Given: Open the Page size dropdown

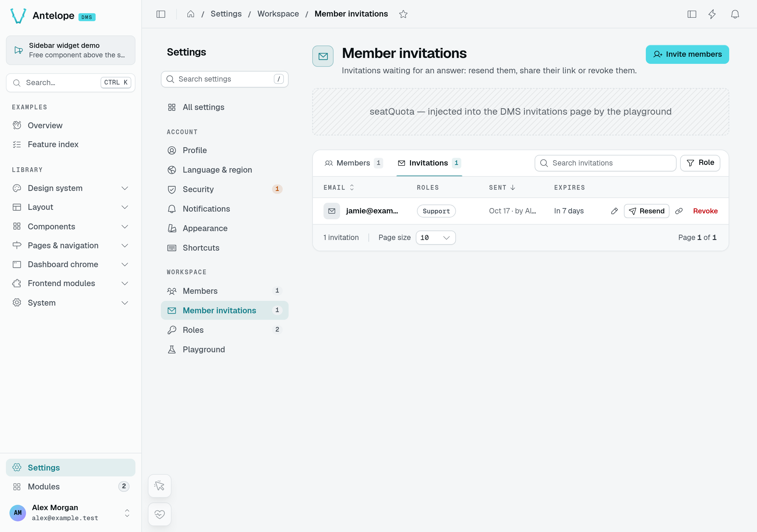Looking at the screenshot, I should click(x=436, y=237).
